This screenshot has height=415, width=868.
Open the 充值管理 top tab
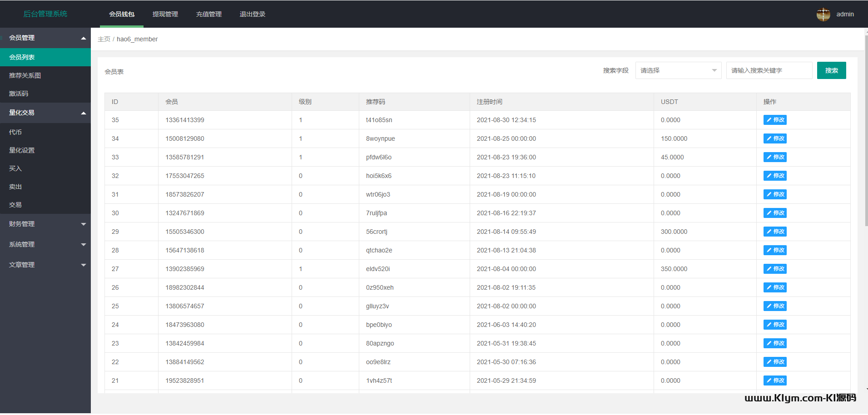coord(209,15)
